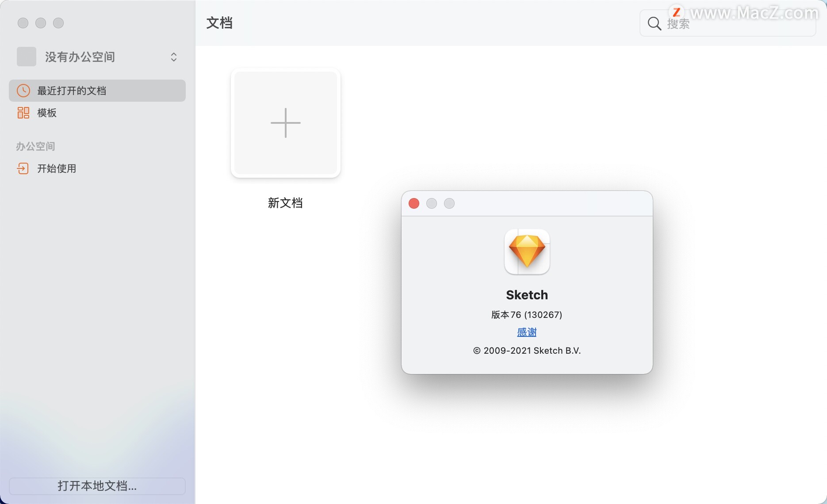Click the Sketch diamond app icon
Viewport: 827px width, 504px height.
[527, 252]
